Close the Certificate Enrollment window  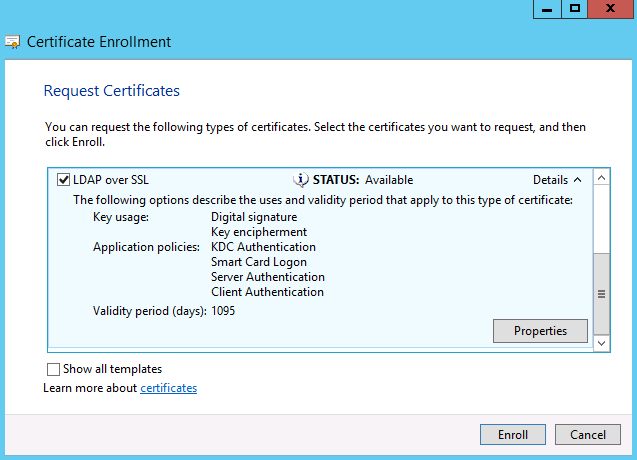click(611, 8)
